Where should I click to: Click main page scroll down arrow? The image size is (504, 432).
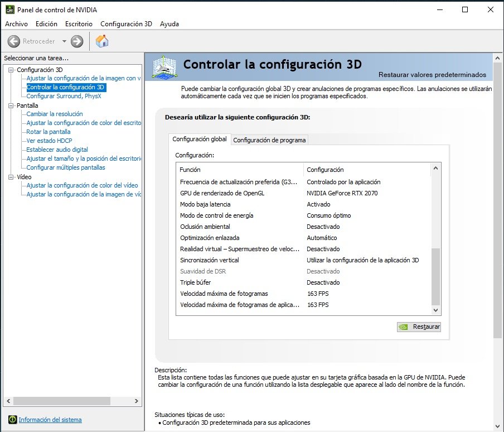coord(497,426)
